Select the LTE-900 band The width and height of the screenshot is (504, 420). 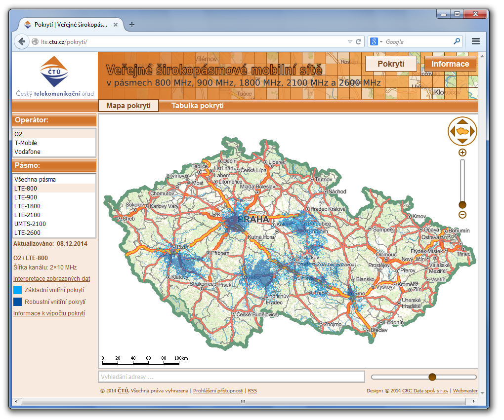tap(54, 197)
